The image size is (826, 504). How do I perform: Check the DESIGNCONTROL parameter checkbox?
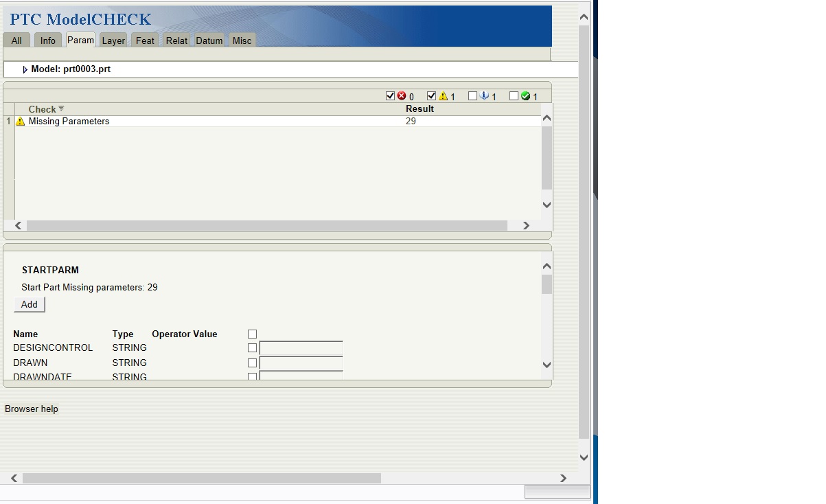click(252, 347)
